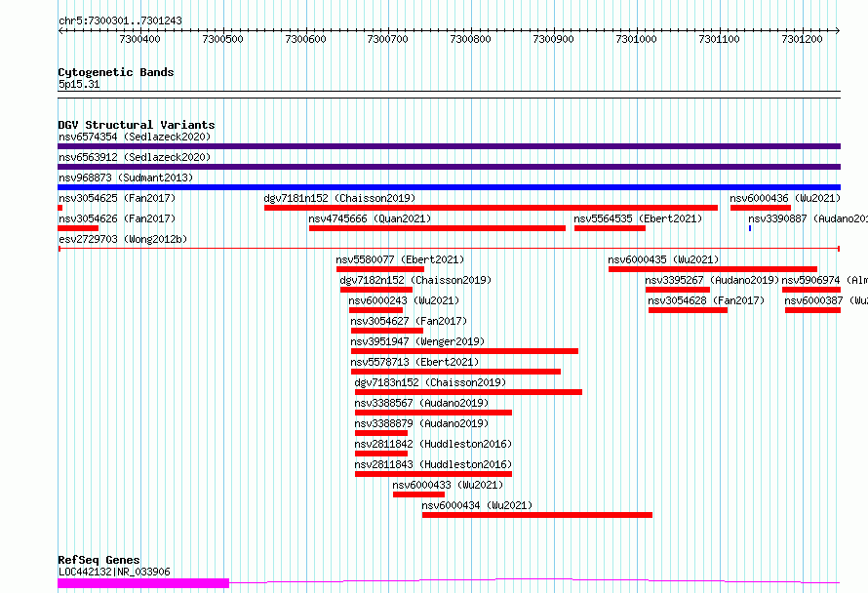Click the nsv6000387 variant label

(826, 300)
